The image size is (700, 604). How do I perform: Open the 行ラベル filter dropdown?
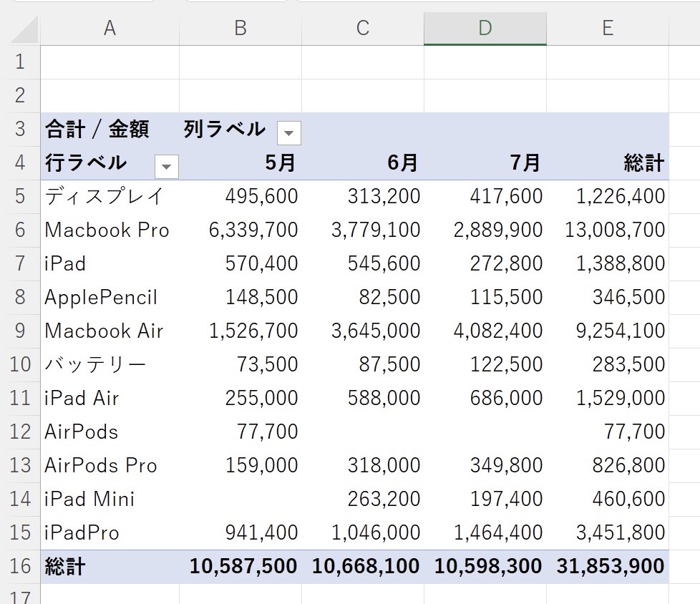tap(167, 167)
